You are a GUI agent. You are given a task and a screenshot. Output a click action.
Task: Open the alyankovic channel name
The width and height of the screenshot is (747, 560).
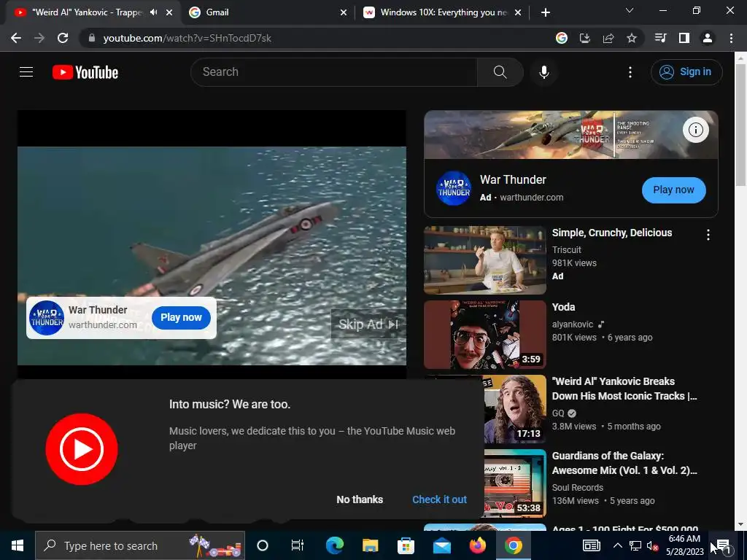(573, 324)
